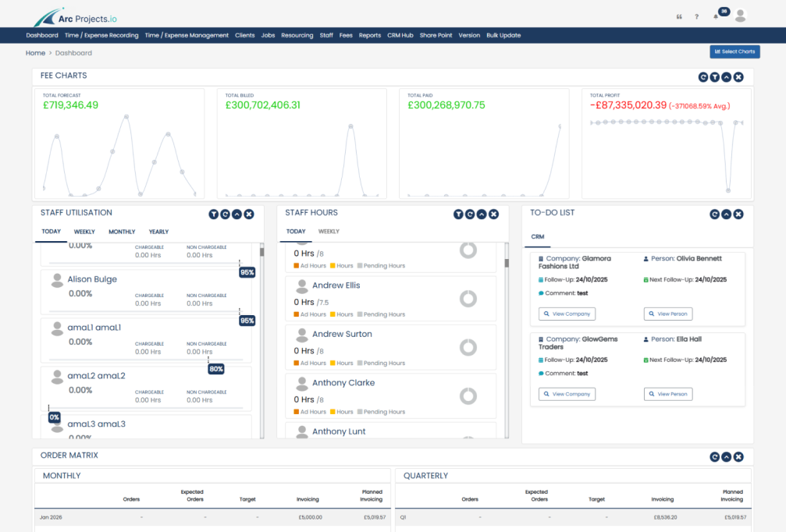
Task: Close the Staff Hours panel
Action: (493, 215)
